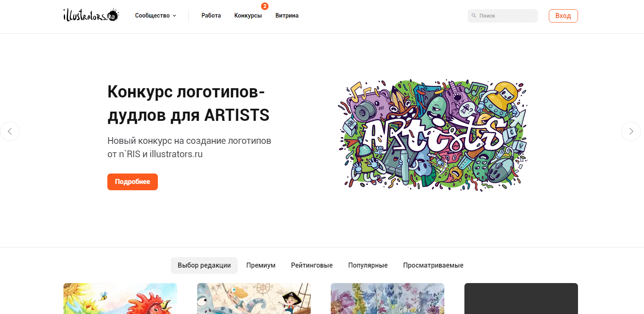The height and width of the screenshot is (314, 644).
Task: Advance to next slide with right arrow
Action: click(631, 131)
